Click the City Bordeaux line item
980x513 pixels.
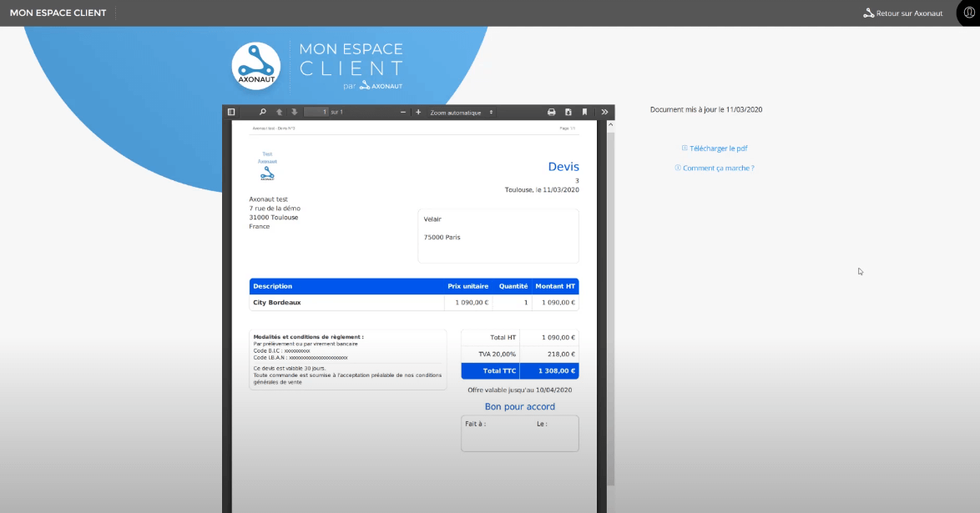277,303
